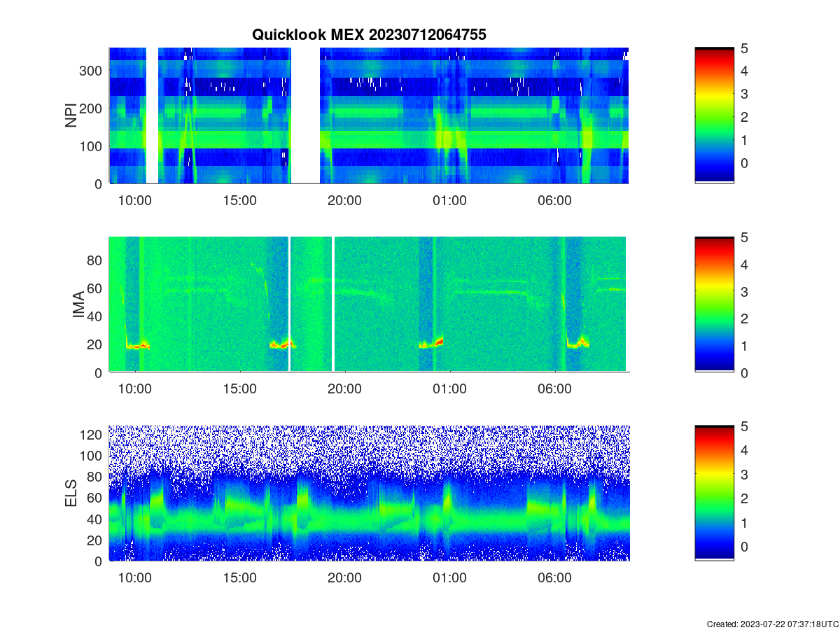Click the "01:00" time tick under the IMA panel
The width and height of the screenshot is (840, 630).
point(450,389)
